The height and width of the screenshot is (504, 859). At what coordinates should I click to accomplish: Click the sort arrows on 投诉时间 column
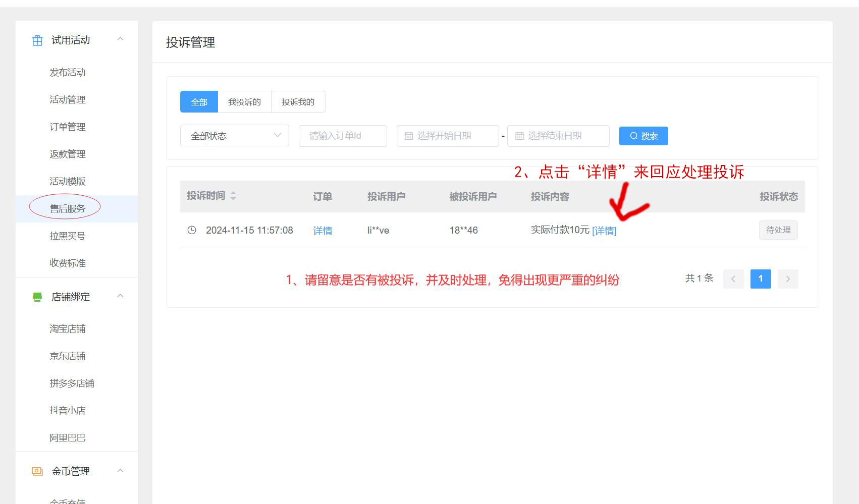(x=233, y=196)
